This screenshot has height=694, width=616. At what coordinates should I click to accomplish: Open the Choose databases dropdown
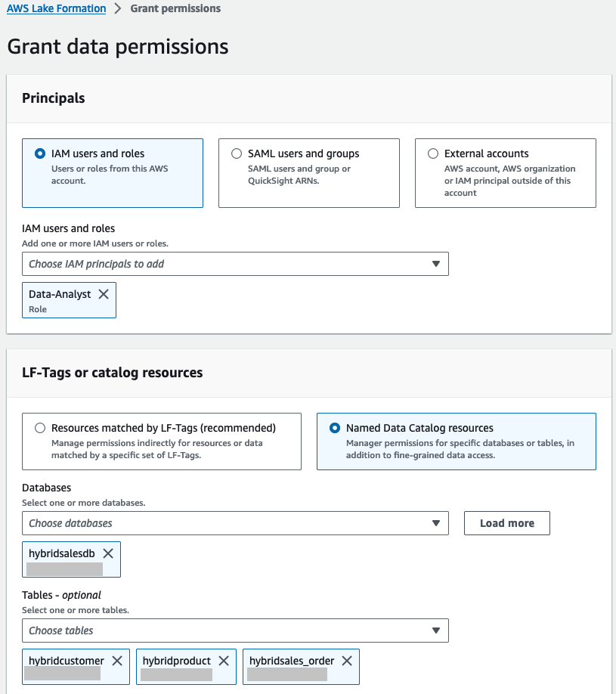tap(227, 523)
